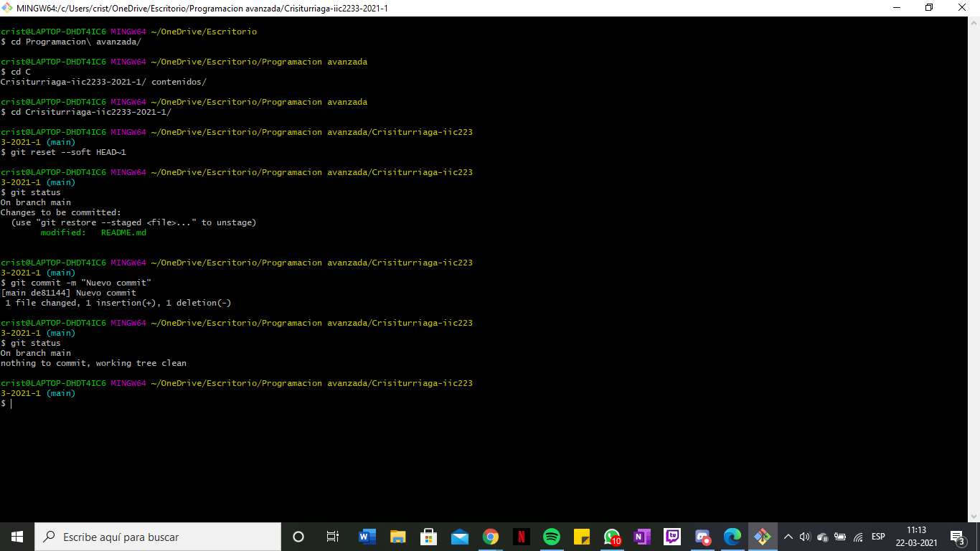
Task: Activate Cortana
Action: coord(297,536)
